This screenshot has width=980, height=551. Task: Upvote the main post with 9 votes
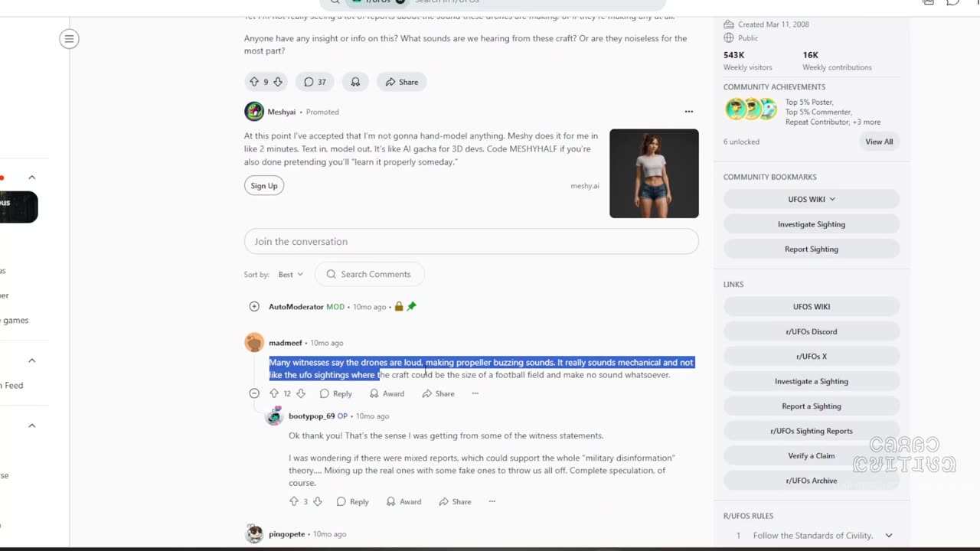coord(254,82)
